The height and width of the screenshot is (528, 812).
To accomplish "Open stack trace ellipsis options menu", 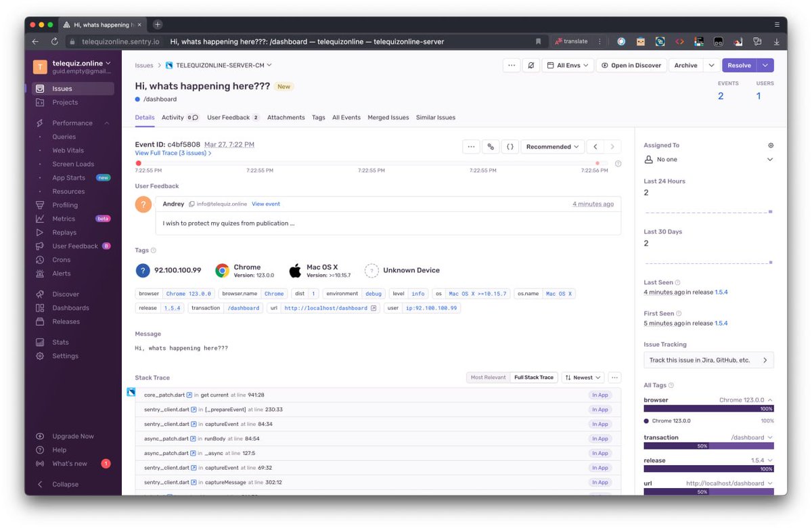I will [x=614, y=378].
